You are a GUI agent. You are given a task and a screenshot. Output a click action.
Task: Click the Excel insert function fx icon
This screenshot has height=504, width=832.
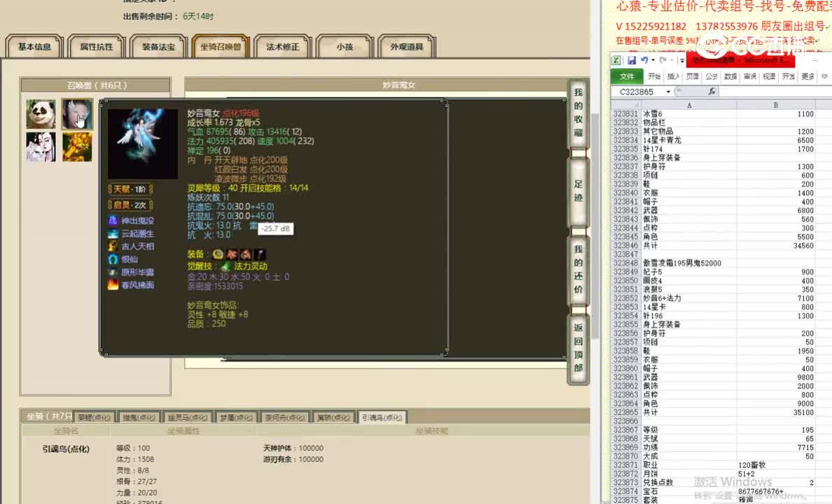point(712,92)
